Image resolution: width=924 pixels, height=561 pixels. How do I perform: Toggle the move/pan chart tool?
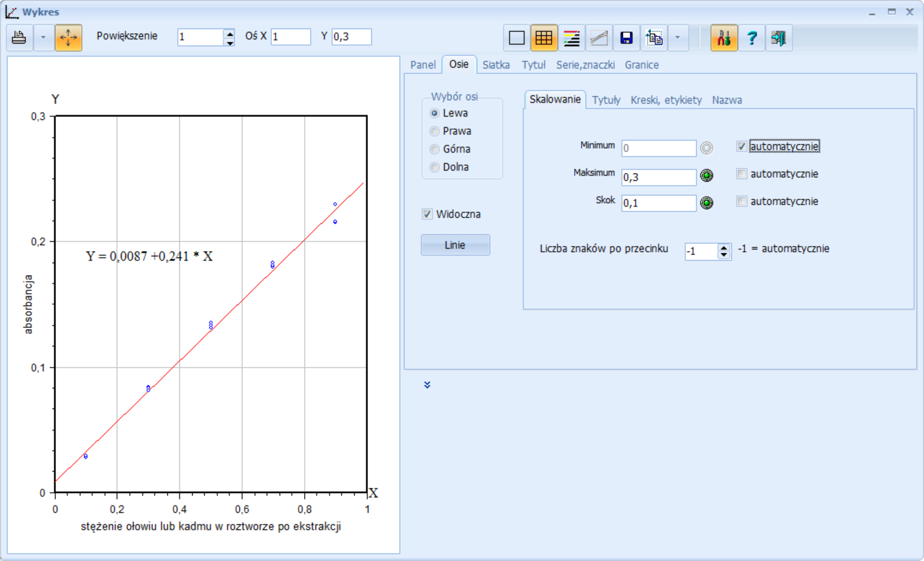[x=68, y=38]
